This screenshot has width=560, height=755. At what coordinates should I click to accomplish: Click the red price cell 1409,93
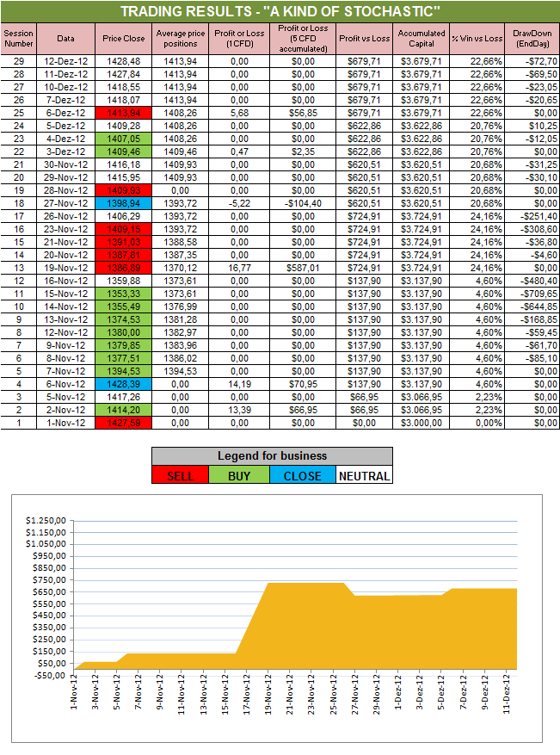[x=124, y=190]
